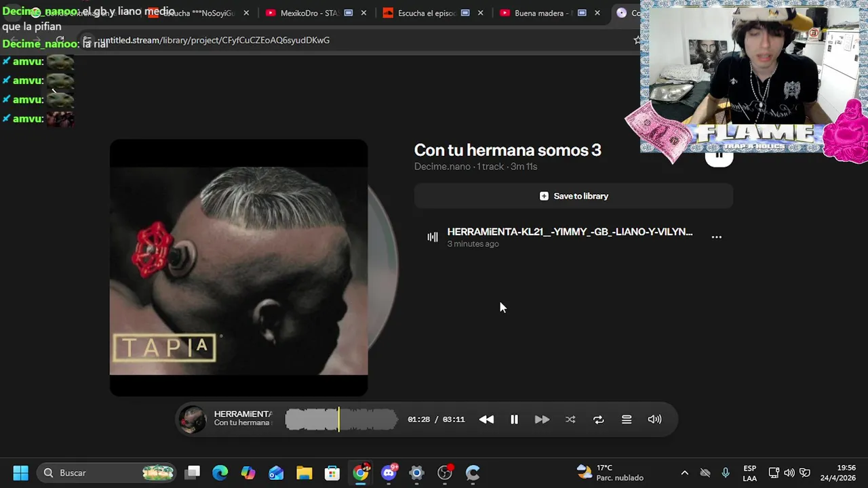The image size is (868, 488).
Task: Open the queue list icon in the player
Action: (x=627, y=420)
